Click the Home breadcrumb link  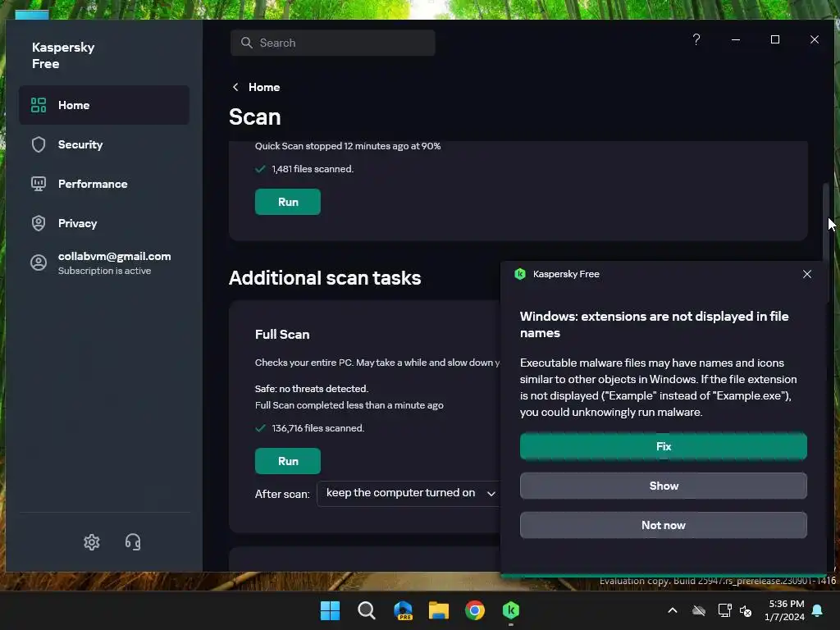pos(264,87)
